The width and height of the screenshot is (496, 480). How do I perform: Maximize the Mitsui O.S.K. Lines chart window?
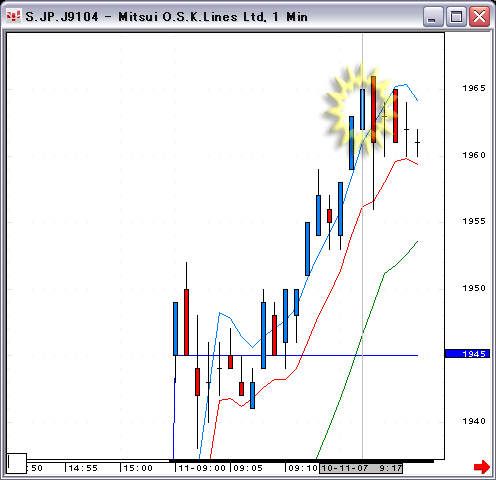[456, 16]
